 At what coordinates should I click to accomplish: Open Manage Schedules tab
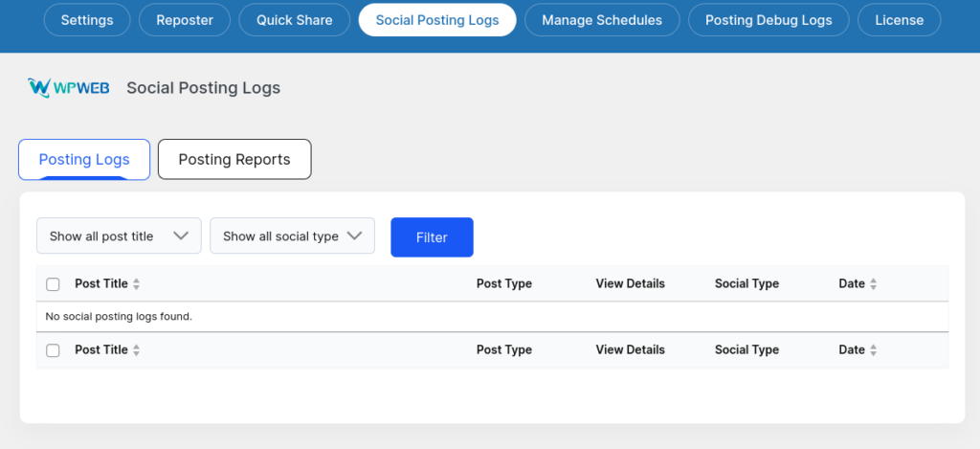[x=602, y=20]
